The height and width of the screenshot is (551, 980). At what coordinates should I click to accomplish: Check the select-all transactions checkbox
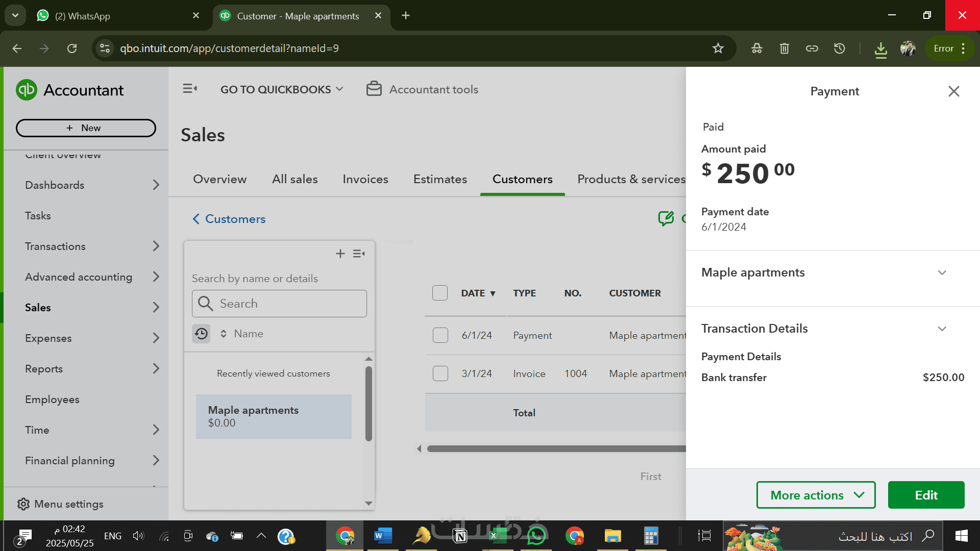coord(439,293)
